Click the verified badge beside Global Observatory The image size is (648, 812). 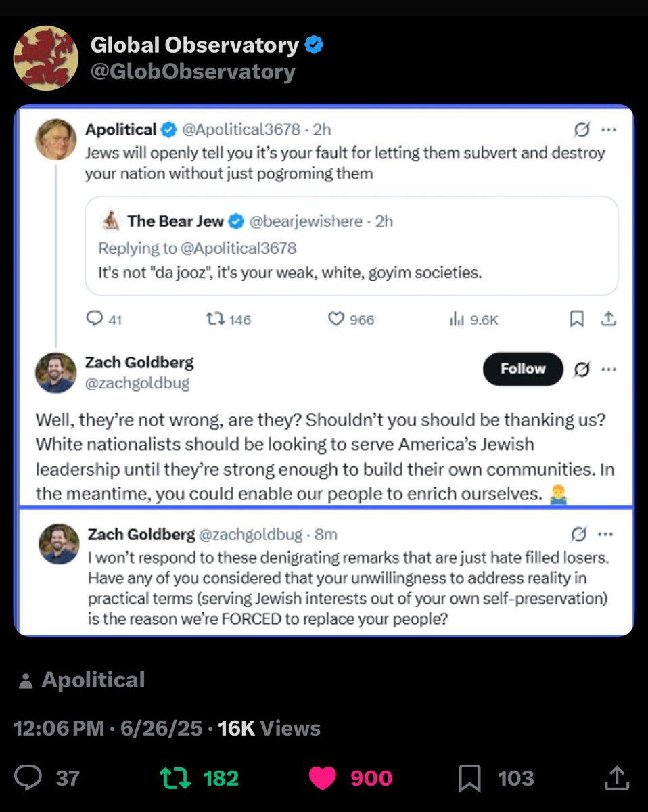[314, 45]
